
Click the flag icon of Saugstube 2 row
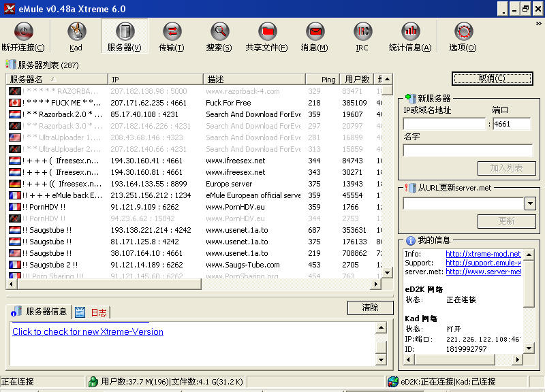tap(14, 265)
